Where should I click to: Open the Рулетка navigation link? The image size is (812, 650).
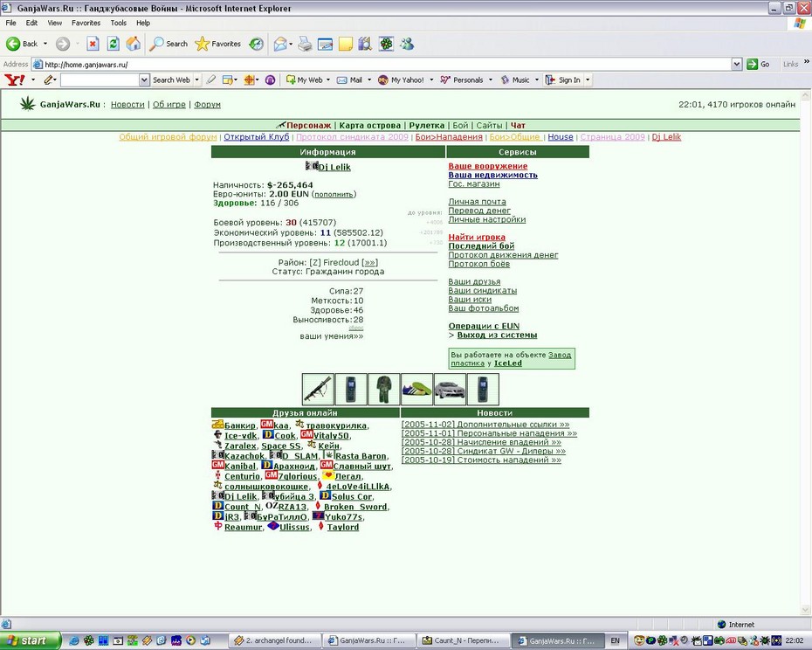pos(427,126)
